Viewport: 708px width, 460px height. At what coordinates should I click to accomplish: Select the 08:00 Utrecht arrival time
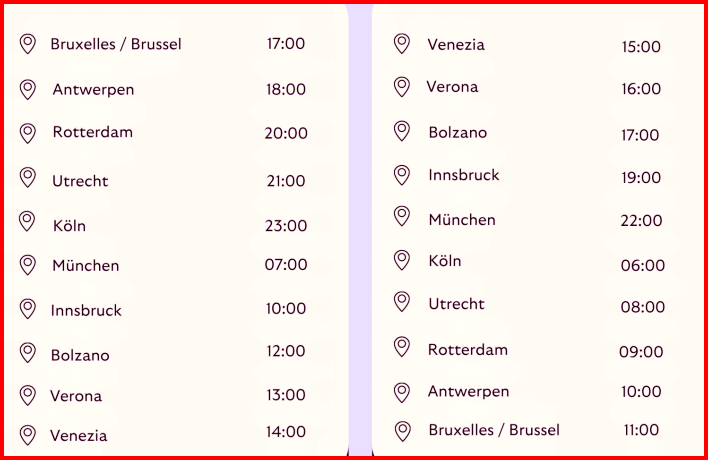643,307
